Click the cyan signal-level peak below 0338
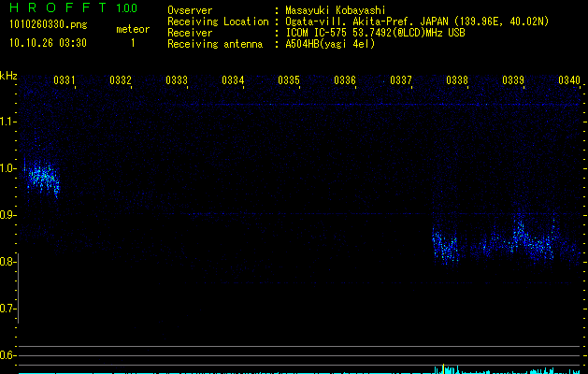The image size is (588, 374). coord(444,368)
